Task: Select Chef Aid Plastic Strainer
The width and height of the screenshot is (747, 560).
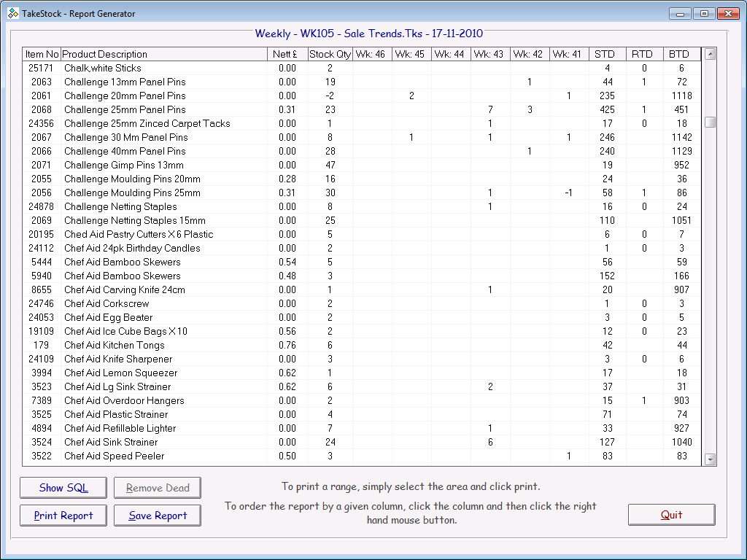Action: pos(116,414)
